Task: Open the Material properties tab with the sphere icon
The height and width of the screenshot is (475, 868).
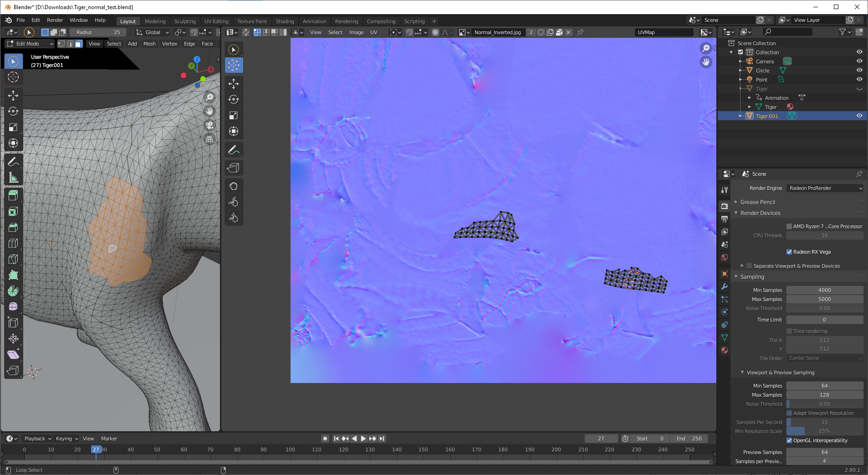Action: pos(725,350)
